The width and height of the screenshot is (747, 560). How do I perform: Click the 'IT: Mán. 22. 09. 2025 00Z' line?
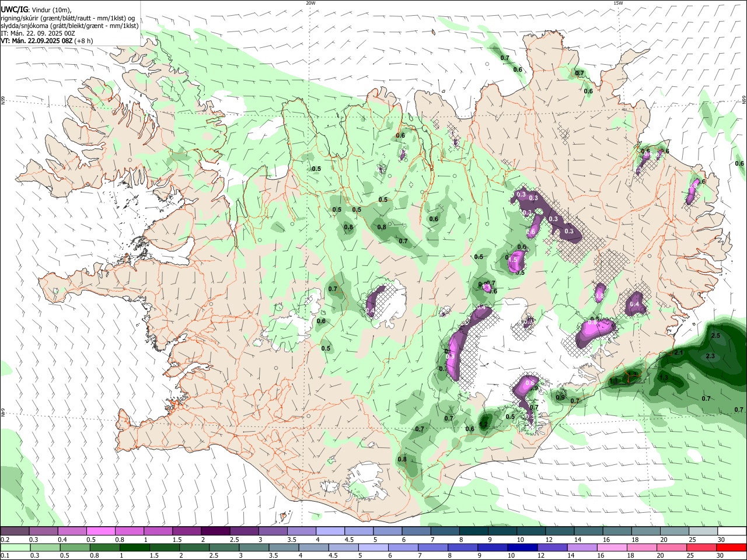point(38,33)
